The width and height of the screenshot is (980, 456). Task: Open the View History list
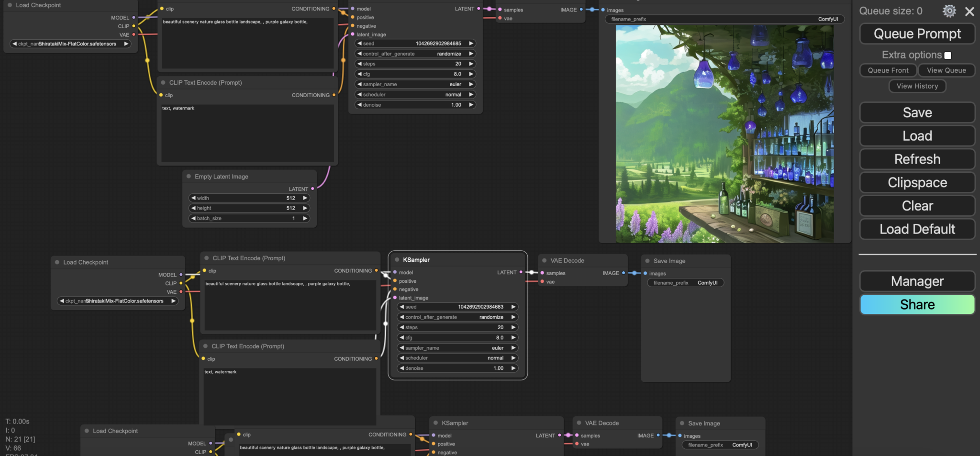(917, 86)
